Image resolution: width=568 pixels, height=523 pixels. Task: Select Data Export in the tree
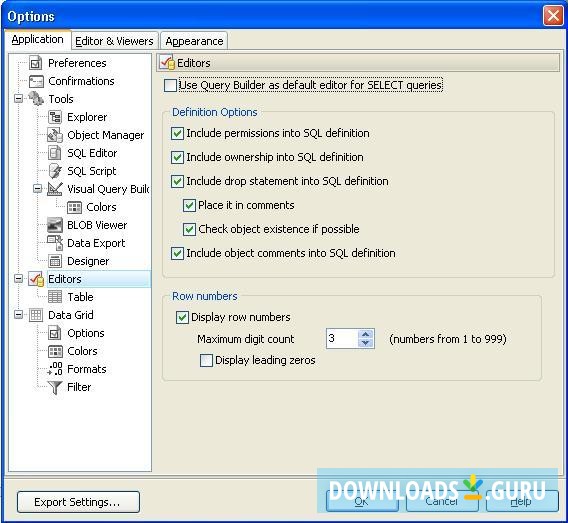click(96, 243)
